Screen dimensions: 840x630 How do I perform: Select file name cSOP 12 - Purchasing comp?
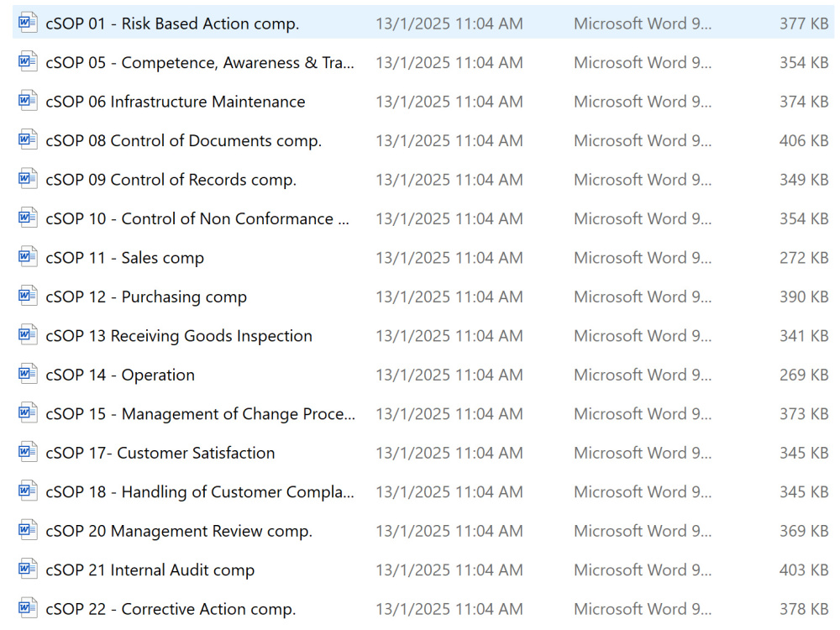(146, 298)
